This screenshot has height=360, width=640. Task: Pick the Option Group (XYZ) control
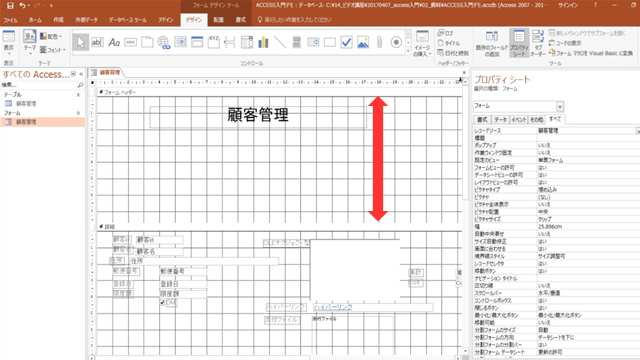[x=213, y=42]
